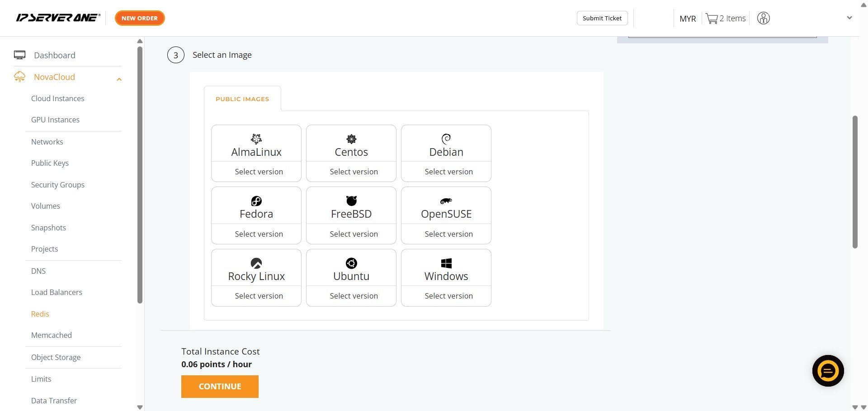Open the shopping cart with 2 items
This screenshot has width=868, height=411.
tap(725, 19)
